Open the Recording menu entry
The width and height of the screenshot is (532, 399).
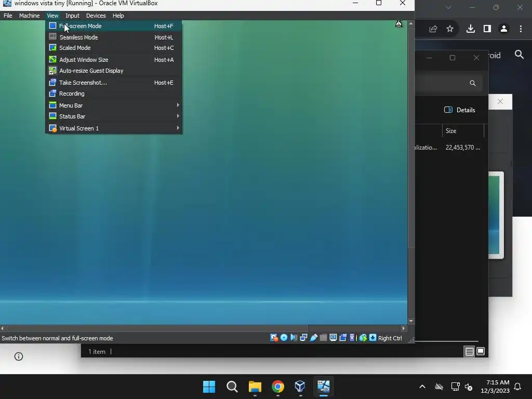coord(114,94)
